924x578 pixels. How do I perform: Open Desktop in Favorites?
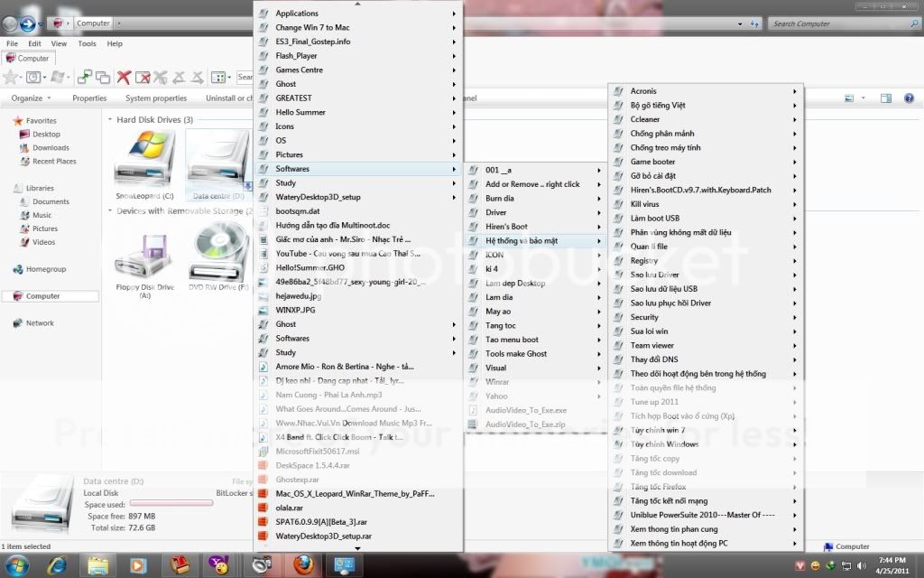point(46,135)
